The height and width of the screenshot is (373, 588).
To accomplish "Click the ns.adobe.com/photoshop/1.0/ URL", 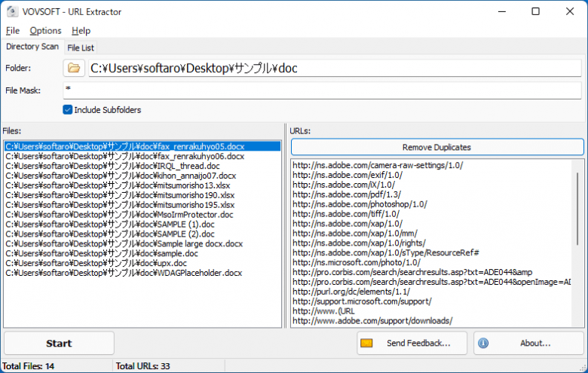I will click(x=360, y=204).
